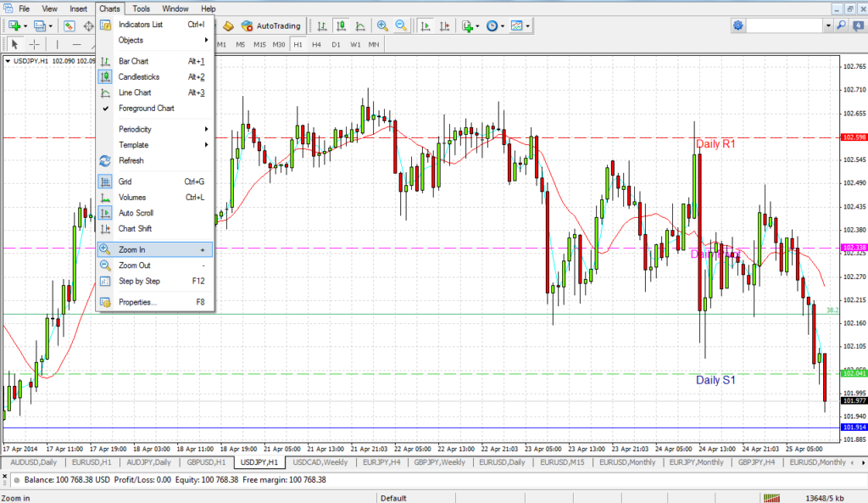Image resolution: width=868 pixels, height=503 pixels.
Task: Click the Periodicity clock toolbar icon
Action: [x=492, y=25]
